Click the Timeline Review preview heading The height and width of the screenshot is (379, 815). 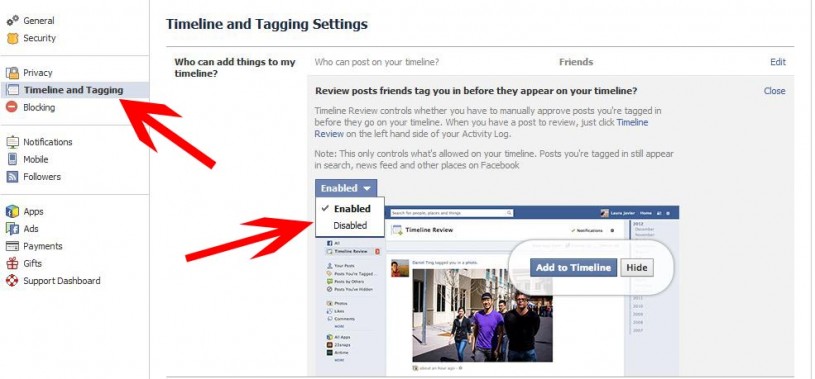tap(429, 230)
